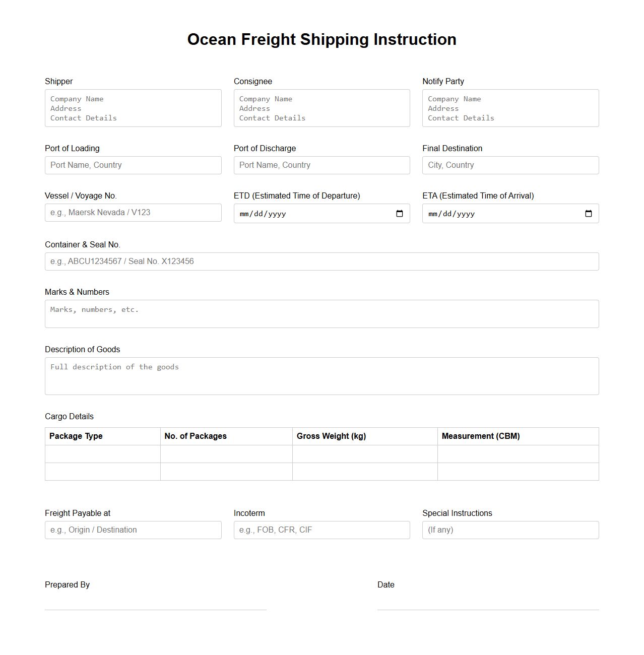The image size is (644, 655).
Task: Click into the Notify Party details box
Action: [x=510, y=108]
